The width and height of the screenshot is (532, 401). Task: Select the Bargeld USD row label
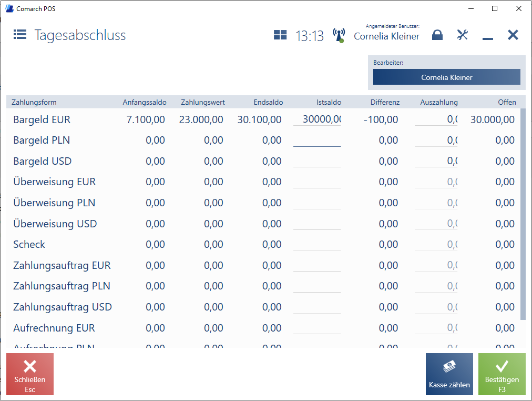(x=43, y=161)
